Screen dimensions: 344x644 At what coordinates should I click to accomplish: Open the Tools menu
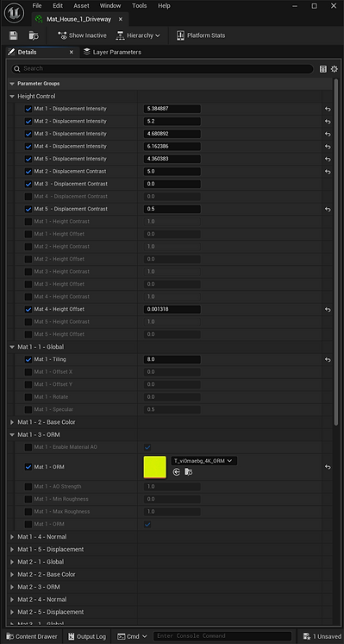click(140, 6)
